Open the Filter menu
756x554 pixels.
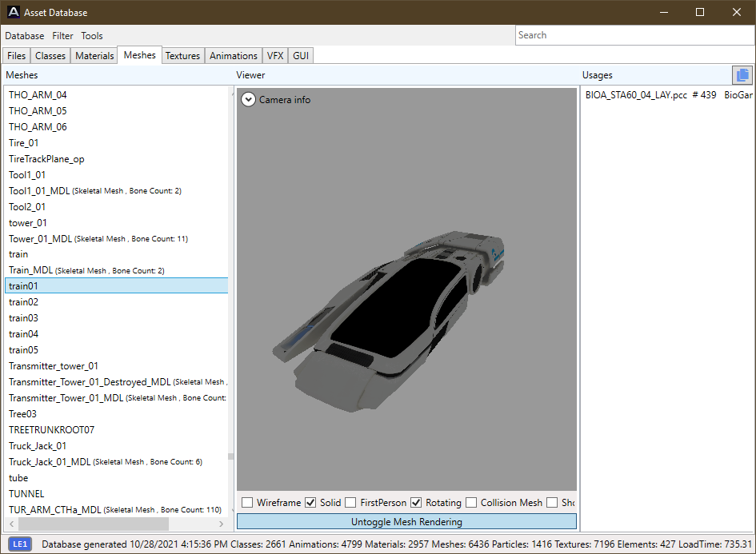(x=62, y=36)
